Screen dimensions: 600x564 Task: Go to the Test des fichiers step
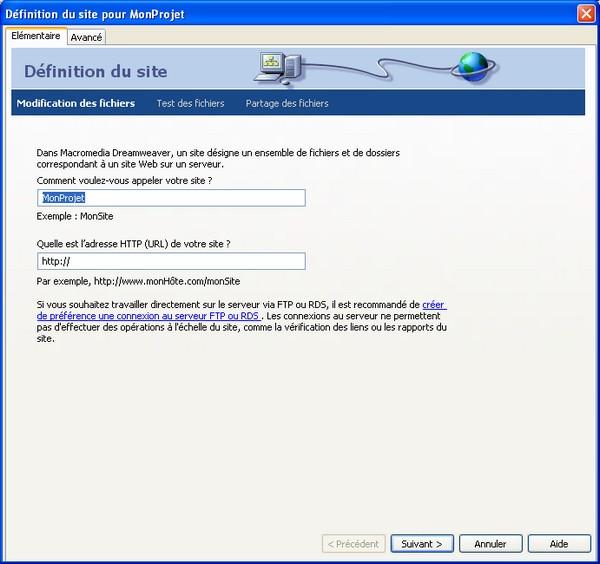click(x=191, y=103)
